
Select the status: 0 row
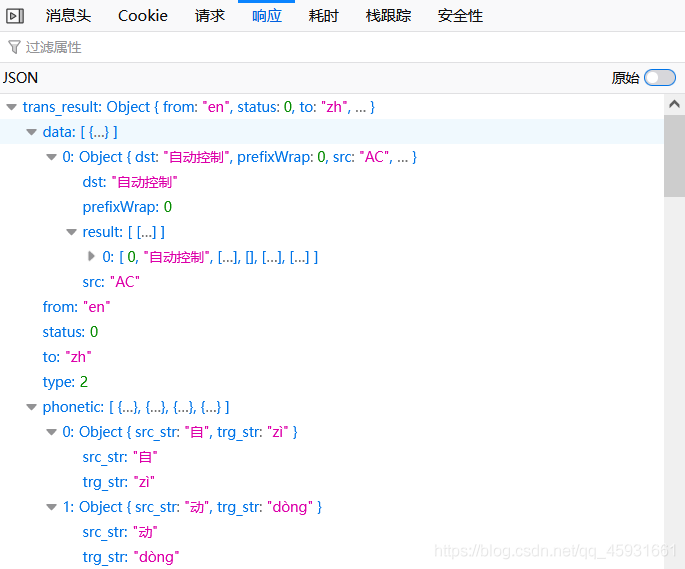[332, 332]
